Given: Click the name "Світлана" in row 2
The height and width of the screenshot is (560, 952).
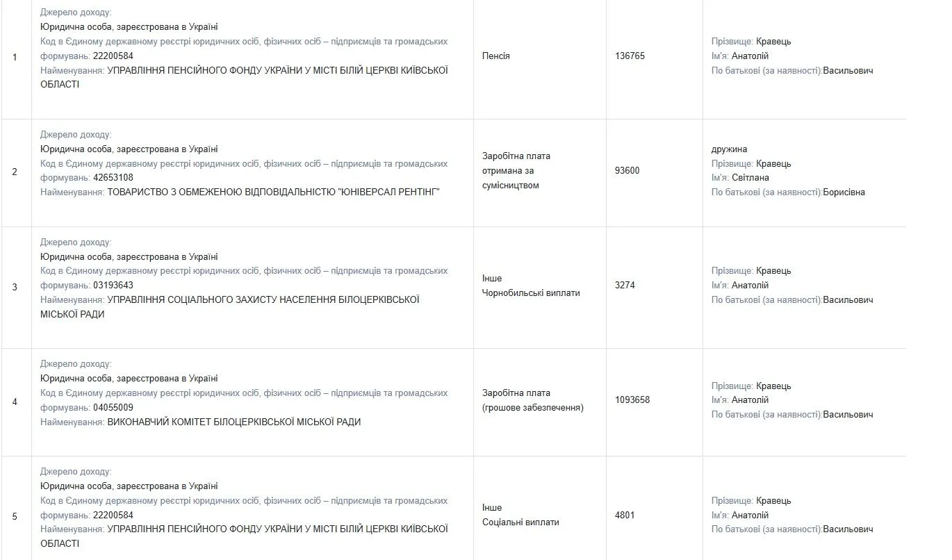Looking at the screenshot, I should coord(750,178).
